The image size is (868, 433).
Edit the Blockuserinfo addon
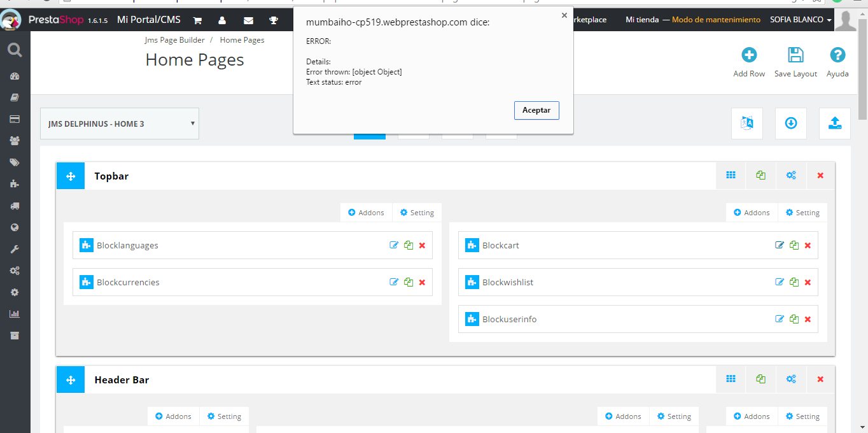(x=780, y=319)
